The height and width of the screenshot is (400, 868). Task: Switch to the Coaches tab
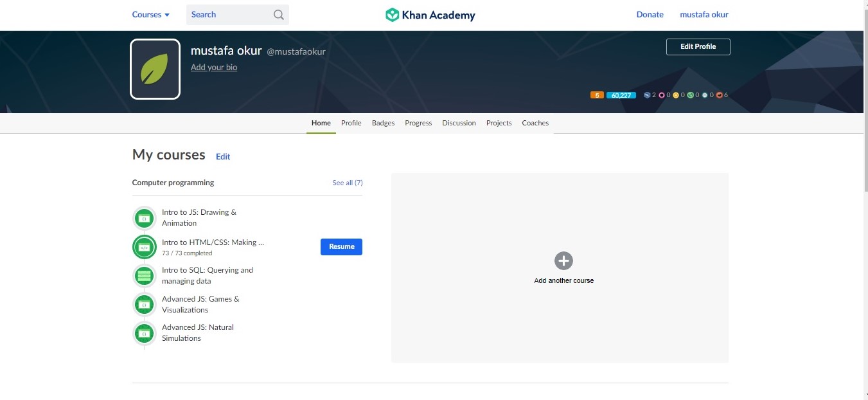click(535, 123)
